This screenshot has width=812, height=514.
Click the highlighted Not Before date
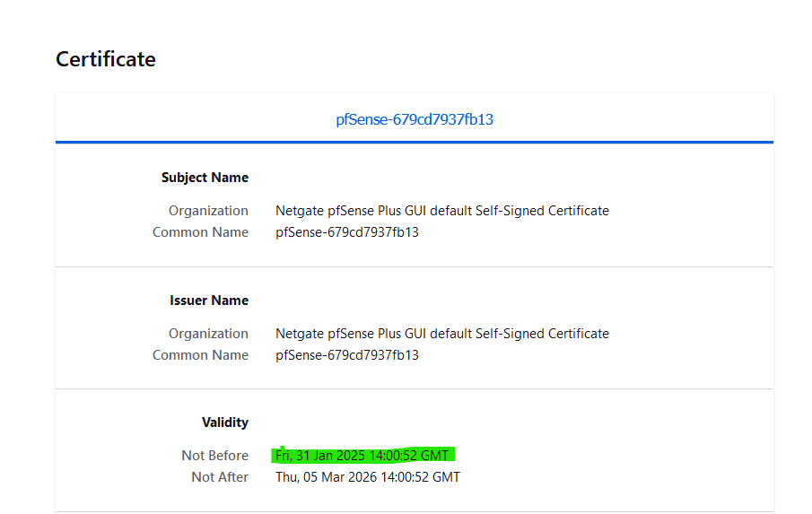(362, 456)
